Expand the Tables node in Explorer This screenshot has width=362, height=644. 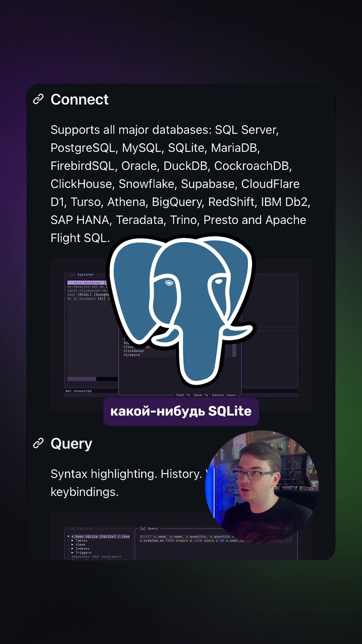pyautogui.click(x=79, y=541)
